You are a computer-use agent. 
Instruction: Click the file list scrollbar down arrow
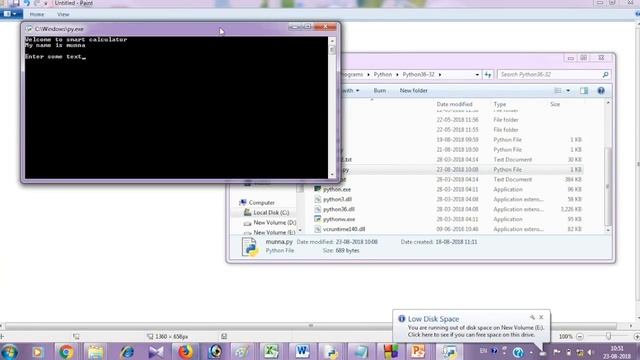(608, 230)
